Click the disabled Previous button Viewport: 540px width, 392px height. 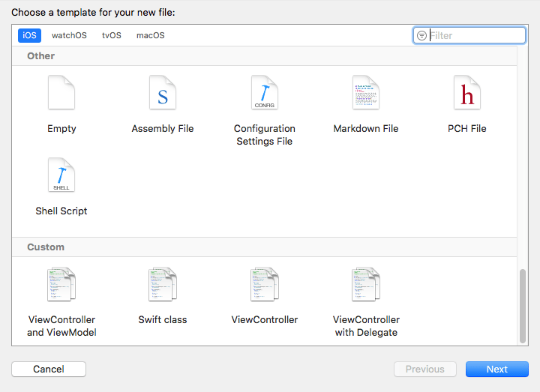coord(424,369)
